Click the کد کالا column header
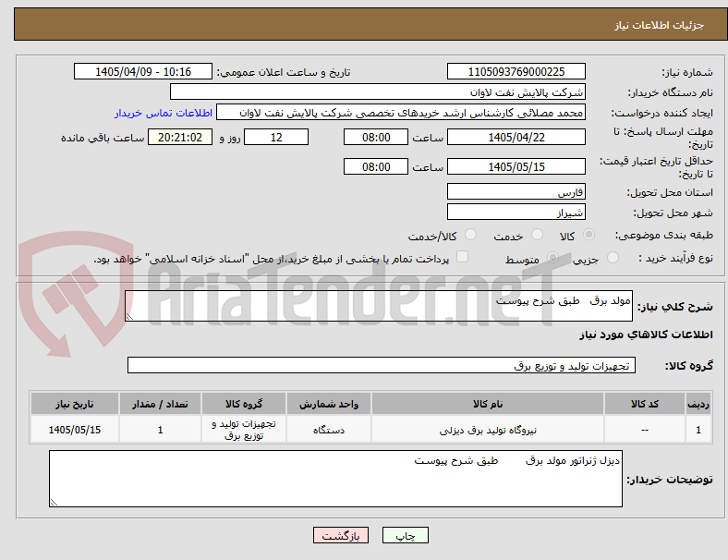The height and width of the screenshot is (560, 728). click(645, 404)
